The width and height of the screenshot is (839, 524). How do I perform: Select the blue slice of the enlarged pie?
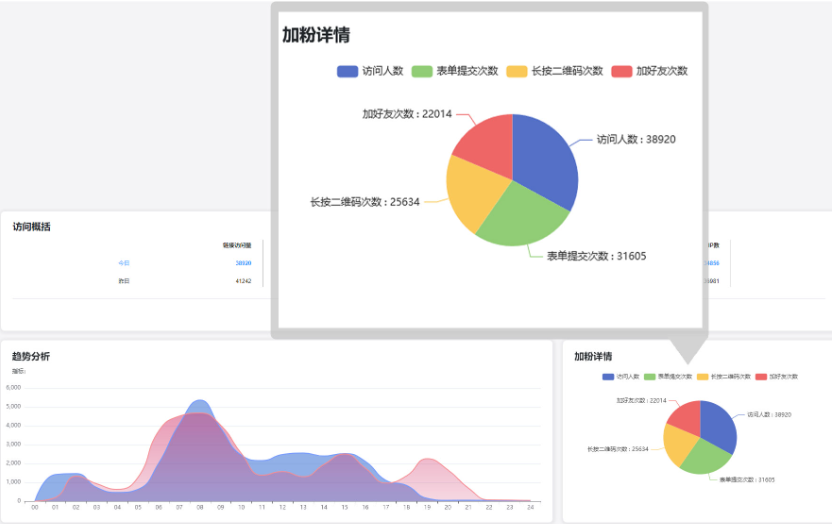(545, 160)
